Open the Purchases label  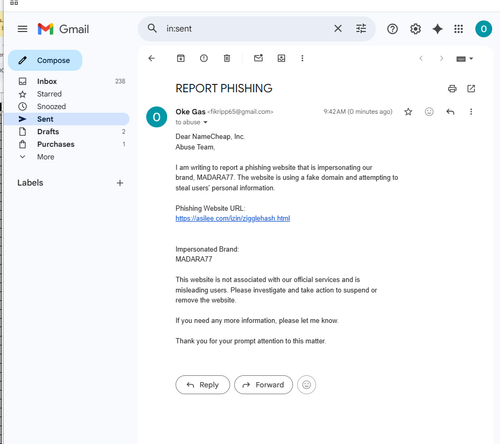[67, 144]
